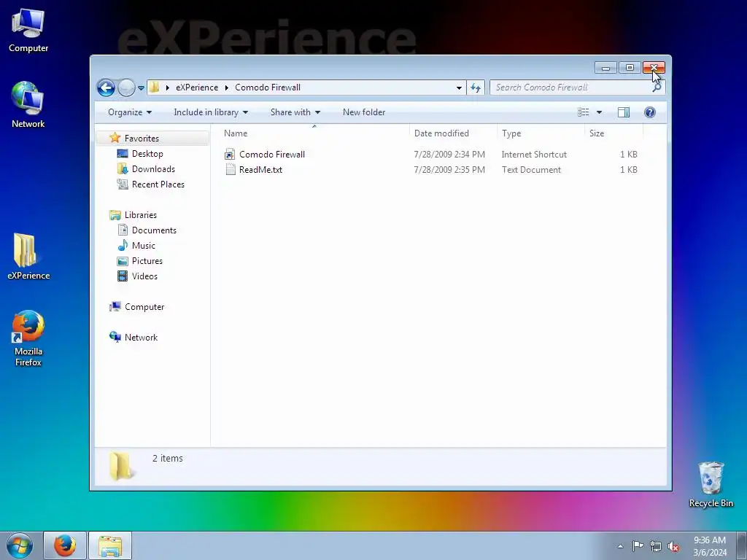The height and width of the screenshot is (560, 747).
Task: Show the preview pane
Action: [x=624, y=112]
